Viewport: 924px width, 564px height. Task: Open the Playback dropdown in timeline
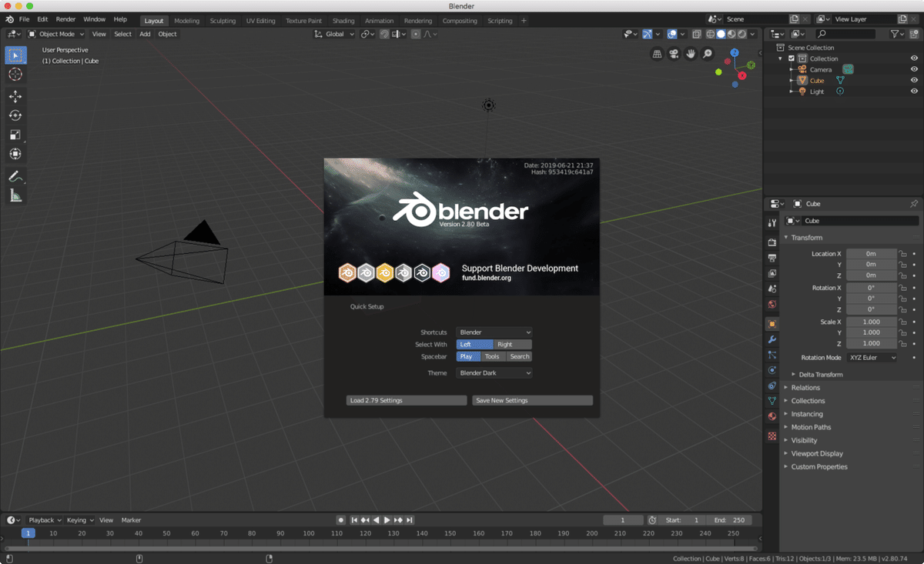45,520
